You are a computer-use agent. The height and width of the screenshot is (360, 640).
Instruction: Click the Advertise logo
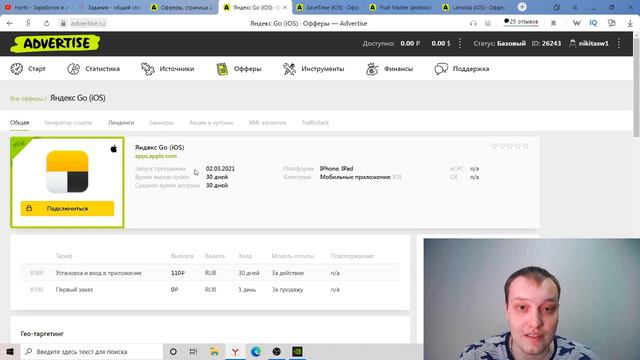pos(55,44)
